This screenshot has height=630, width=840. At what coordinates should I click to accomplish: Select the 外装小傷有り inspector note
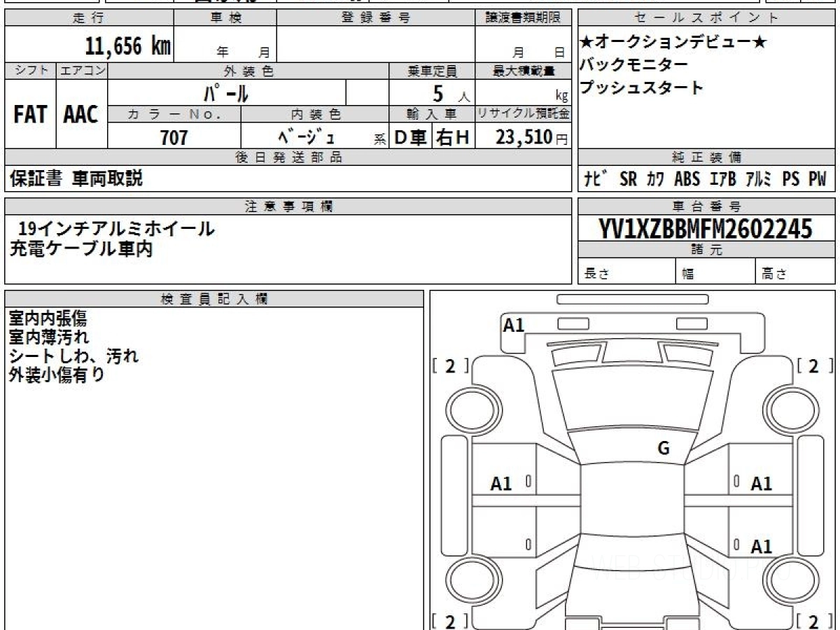57,375
